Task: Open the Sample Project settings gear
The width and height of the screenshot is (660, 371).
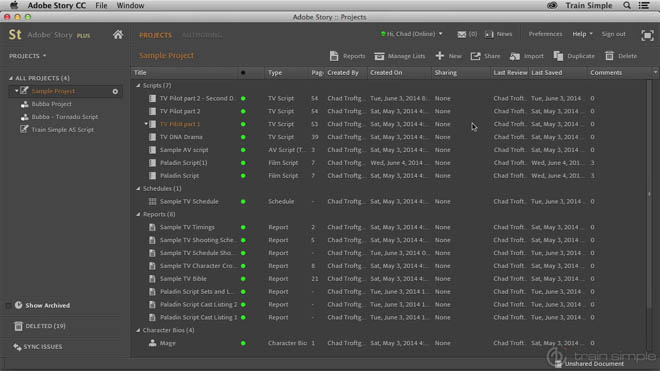Action: (x=115, y=91)
